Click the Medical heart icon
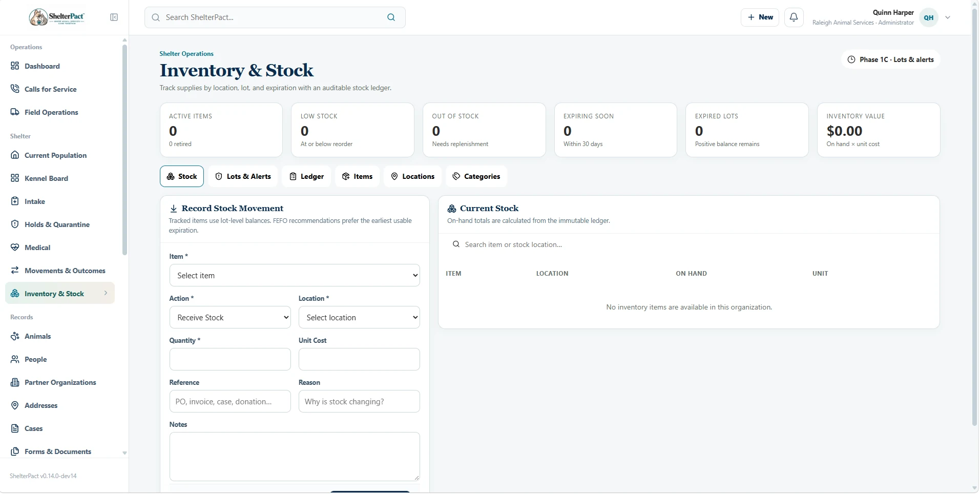Viewport: 980px width, 494px height. tap(15, 248)
